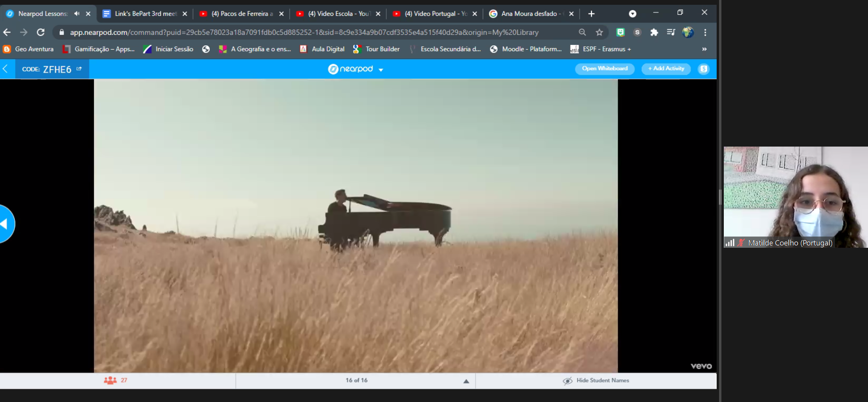The width and height of the screenshot is (868, 402).
Task: Reload the Nearpod page
Action: click(41, 32)
